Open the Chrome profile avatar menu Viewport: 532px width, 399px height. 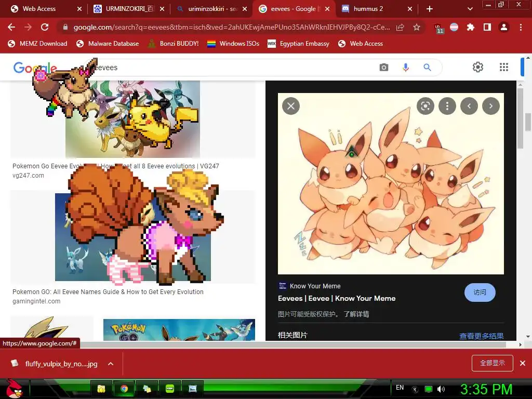(504, 27)
